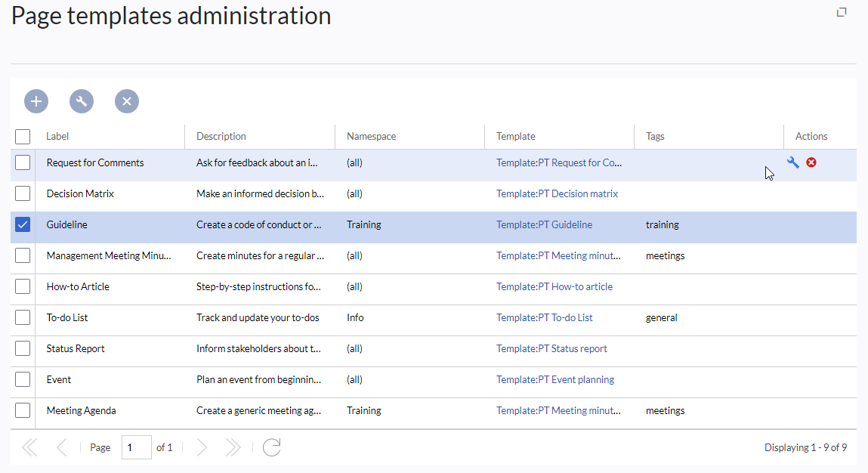The image size is (868, 473).
Task: Open Template:PT Event planning link
Action: pos(555,379)
